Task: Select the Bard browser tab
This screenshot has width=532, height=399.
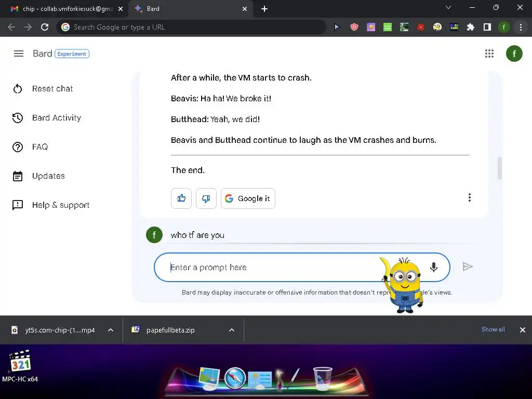Action: click(190, 9)
